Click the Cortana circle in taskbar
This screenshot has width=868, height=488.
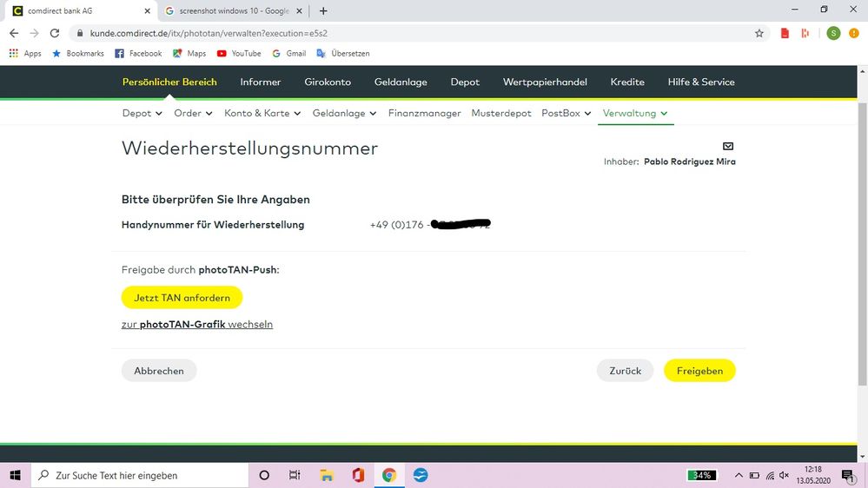(x=264, y=475)
